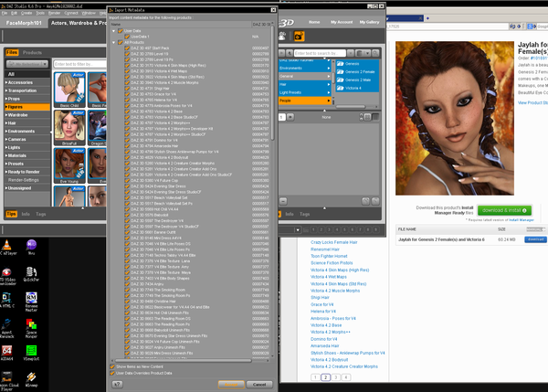Open the Render menu in DAZ Studio
Image resolution: width=548 pixels, height=392 pixels.
pos(54,13)
